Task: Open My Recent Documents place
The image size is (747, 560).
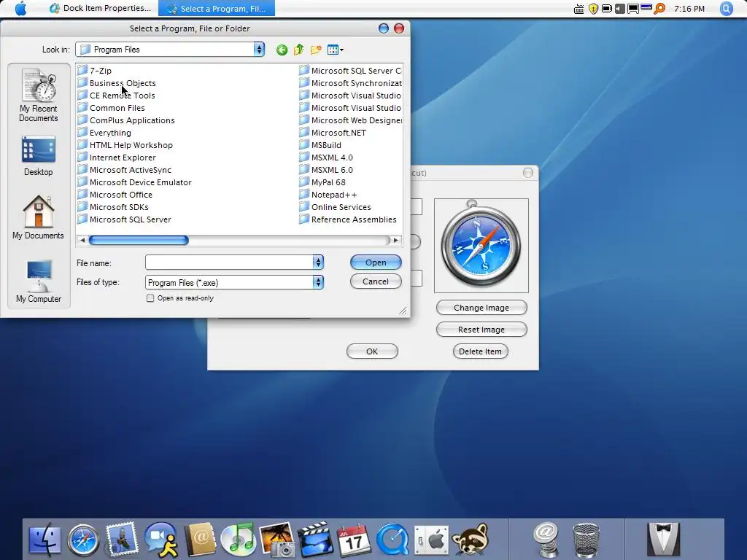Action: point(39,96)
